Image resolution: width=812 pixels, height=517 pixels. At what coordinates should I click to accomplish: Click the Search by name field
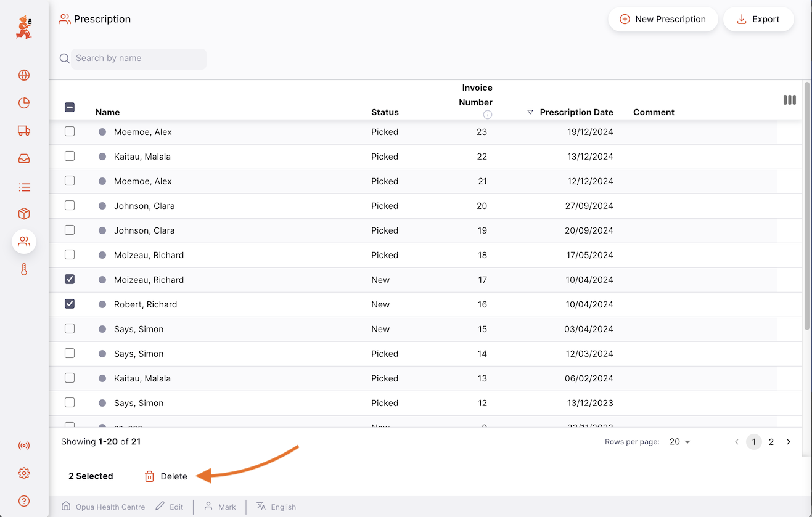click(138, 59)
